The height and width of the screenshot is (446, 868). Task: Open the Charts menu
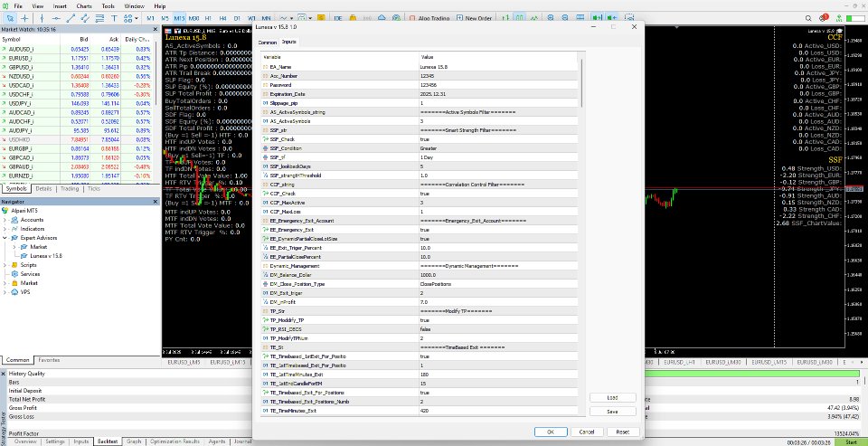[x=82, y=5]
